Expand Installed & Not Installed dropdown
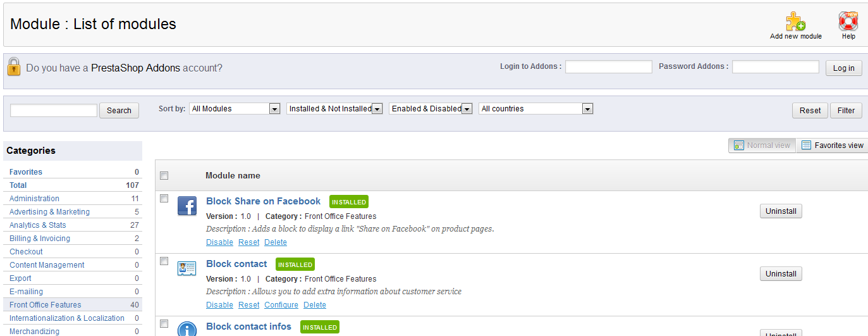868x336 pixels. pyautogui.click(x=334, y=109)
